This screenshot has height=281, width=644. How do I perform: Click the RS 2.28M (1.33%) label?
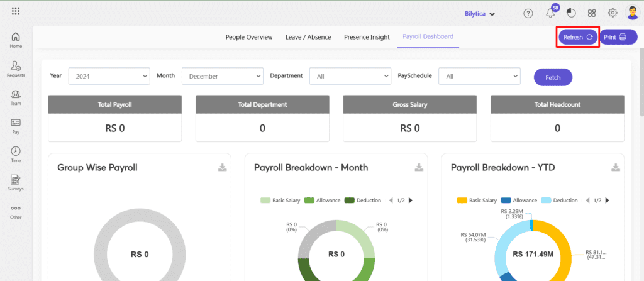[511, 214]
